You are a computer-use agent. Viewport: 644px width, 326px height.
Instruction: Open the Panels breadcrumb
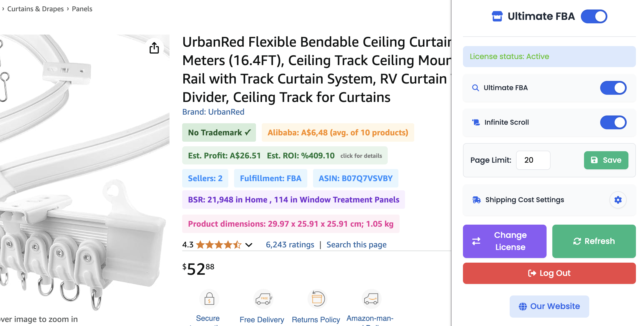pyautogui.click(x=82, y=9)
